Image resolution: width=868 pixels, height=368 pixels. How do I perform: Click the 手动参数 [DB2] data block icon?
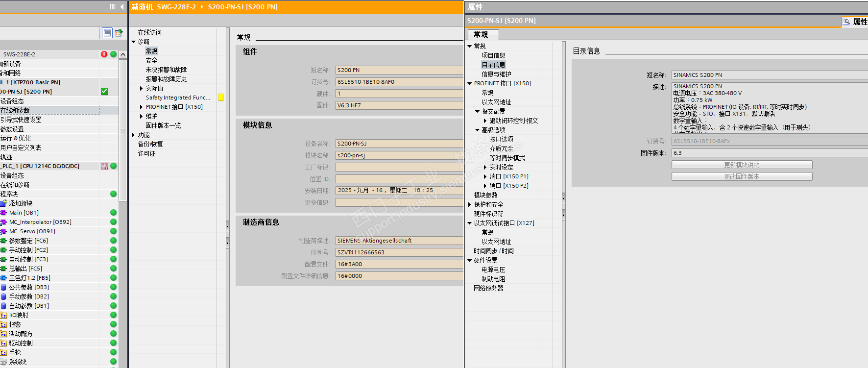(x=4, y=296)
